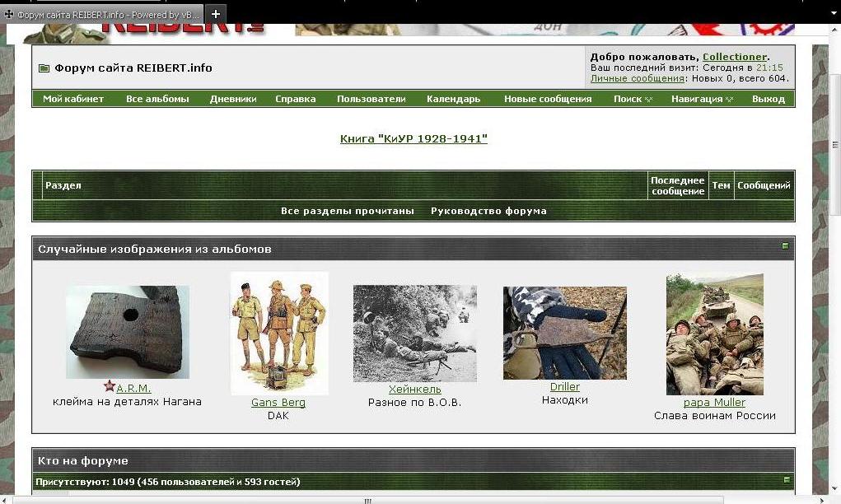Click the red star icon next to A.R.M.

pyautogui.click(x=110, y=386)
